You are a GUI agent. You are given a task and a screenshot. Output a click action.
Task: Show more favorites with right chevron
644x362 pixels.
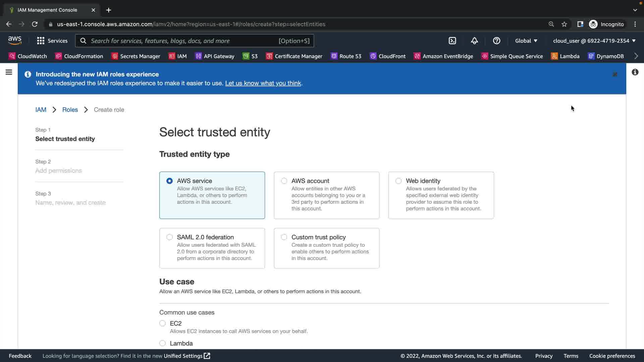click(x=636, y=56)
